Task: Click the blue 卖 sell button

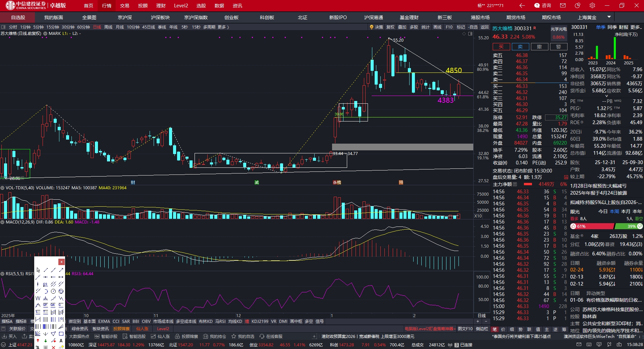Action: pos(520,47)
